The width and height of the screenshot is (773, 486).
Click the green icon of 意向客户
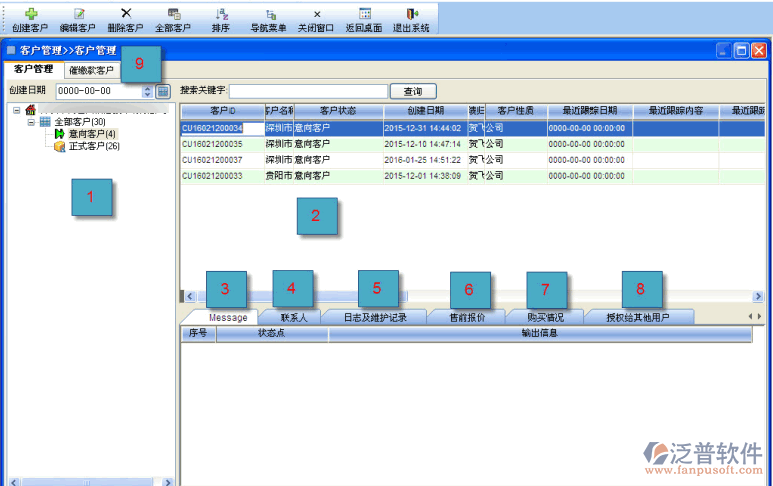click(x=60, y=134)
